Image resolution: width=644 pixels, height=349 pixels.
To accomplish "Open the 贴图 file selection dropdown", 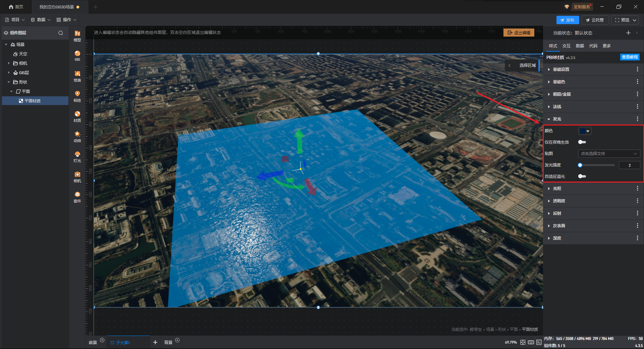I will click(609, 154).
